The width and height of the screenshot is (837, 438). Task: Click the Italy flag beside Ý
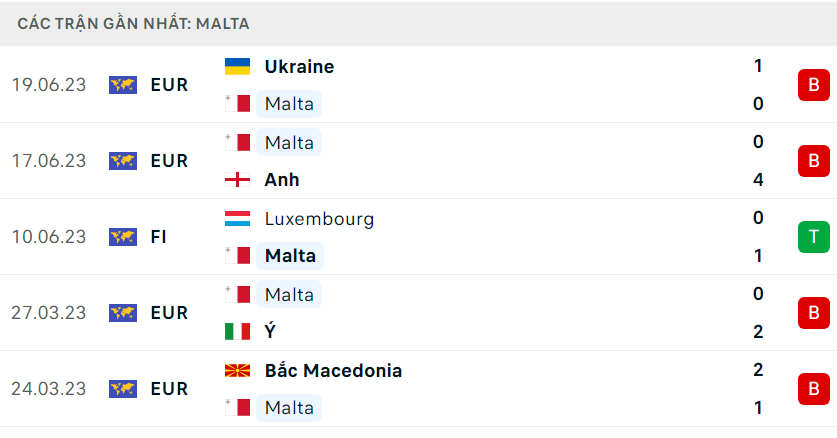[x=238, y=331]
